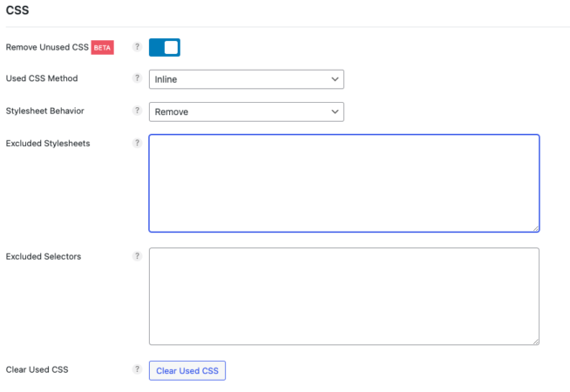This screenshot has width=570, height=392.
Task: Click the Remove Unused CSS label
Action: [47, 47]
